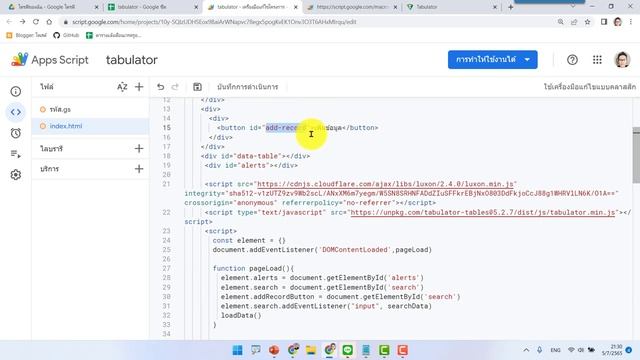Open File Explorer from the taskbar
Image resolution: width=640 pixels, height=360 pixels.
click(311, 350)
